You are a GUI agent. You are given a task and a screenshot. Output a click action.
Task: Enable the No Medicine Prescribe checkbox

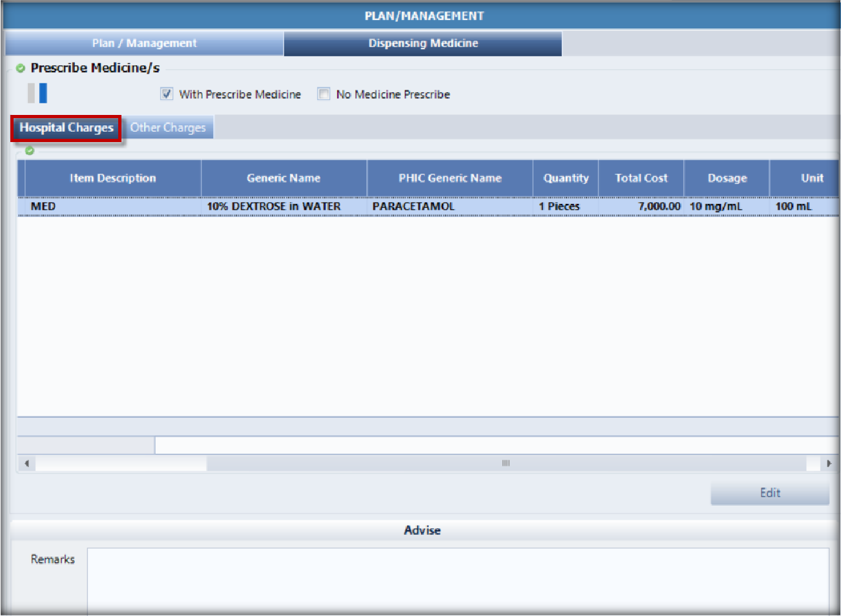point(324,94)
